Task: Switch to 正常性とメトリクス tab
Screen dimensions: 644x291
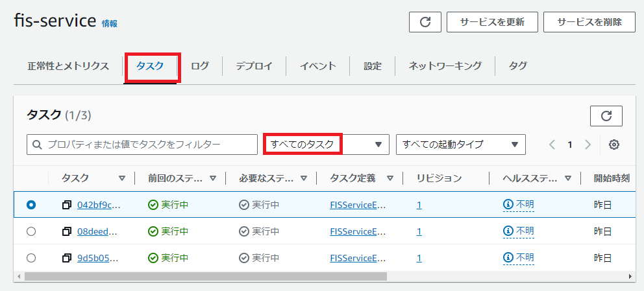Action: click(68, 66)
